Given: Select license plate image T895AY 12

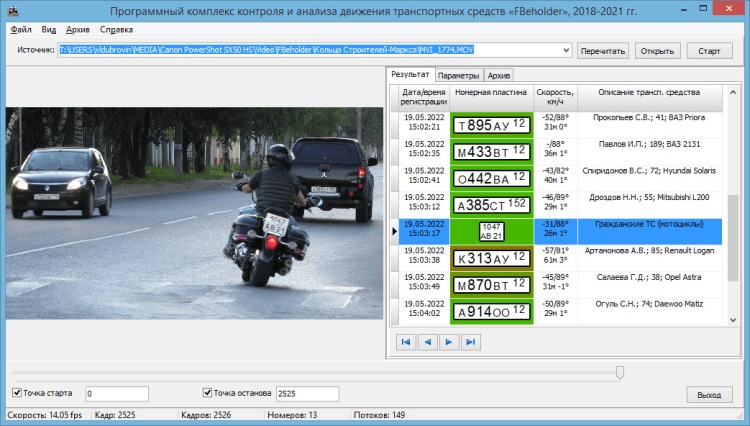Looking at the screenshot, I should coord(490,125).
